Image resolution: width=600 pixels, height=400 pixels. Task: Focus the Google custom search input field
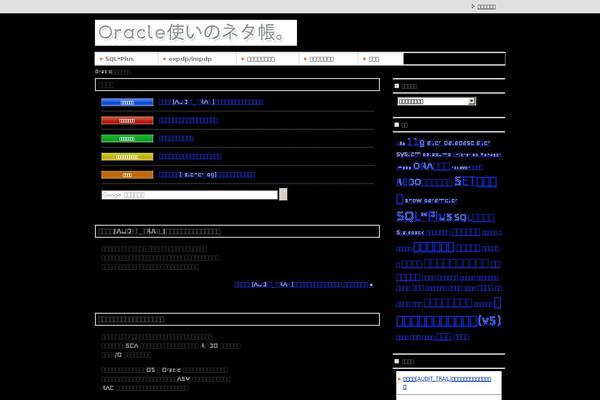pos(189,195)
